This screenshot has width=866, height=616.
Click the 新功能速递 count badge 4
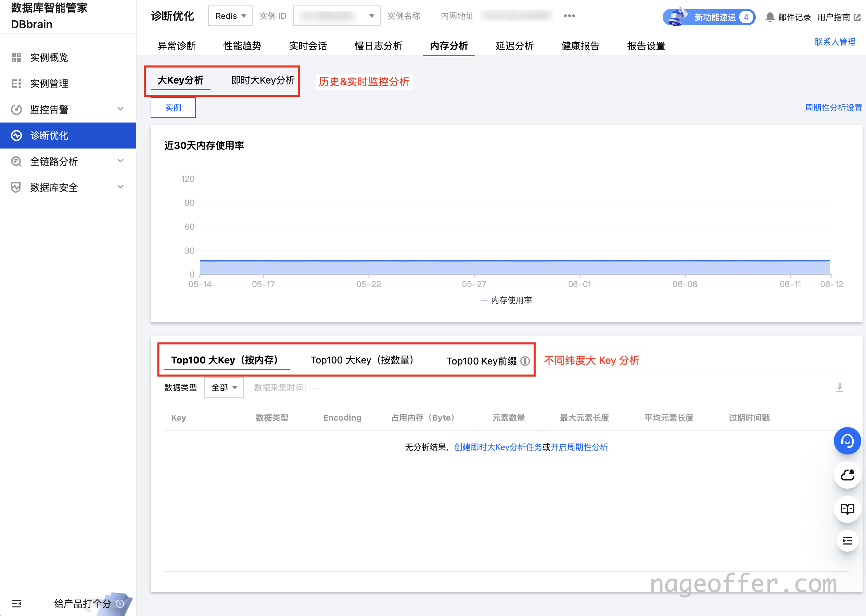[746, 17]
